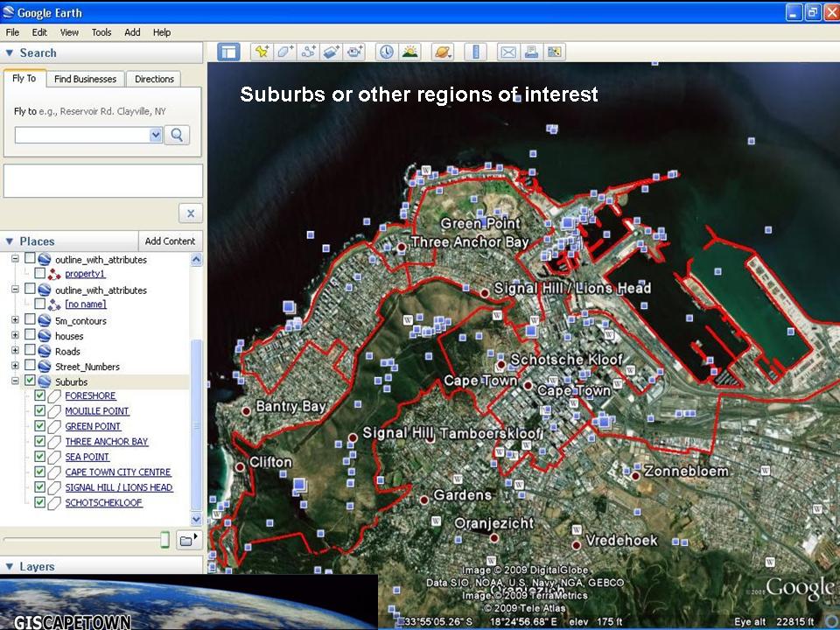Screen dimensions: 840x630
Task: Toggle sunlight across the landscape icon
Action: click(x=409, y=52)
